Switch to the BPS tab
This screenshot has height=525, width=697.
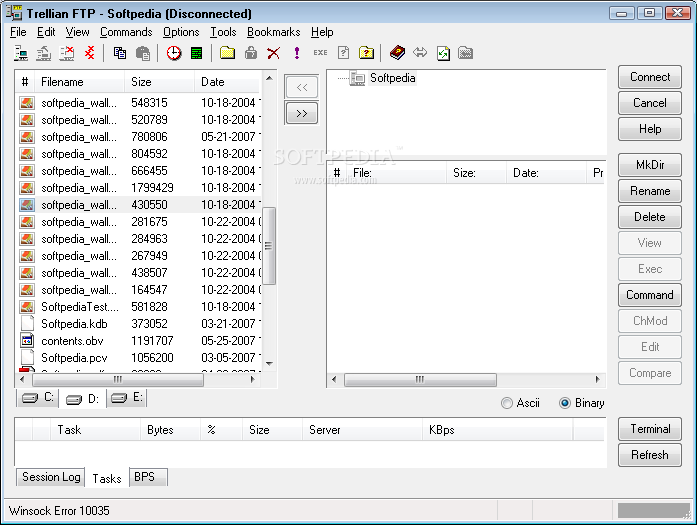click(148, 477)
